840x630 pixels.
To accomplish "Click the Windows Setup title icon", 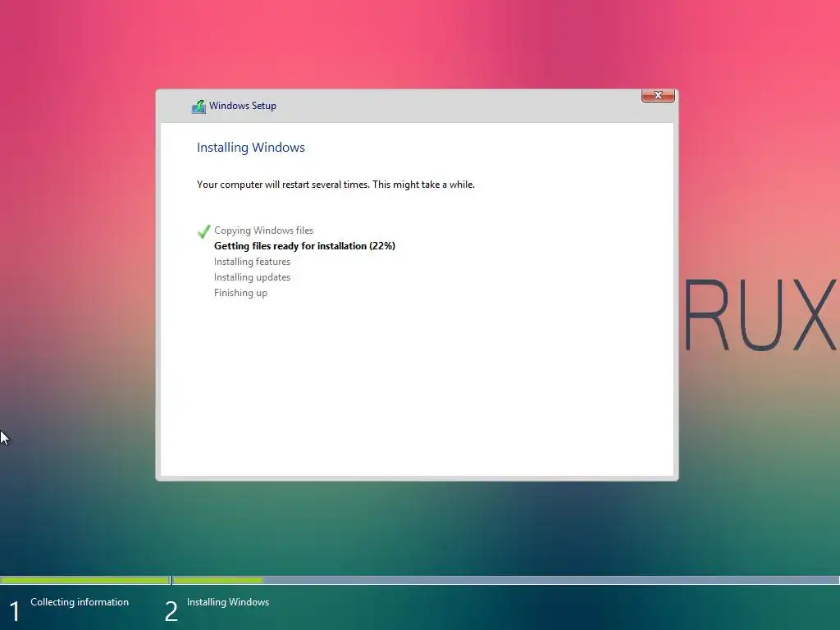I will (199, 107).
